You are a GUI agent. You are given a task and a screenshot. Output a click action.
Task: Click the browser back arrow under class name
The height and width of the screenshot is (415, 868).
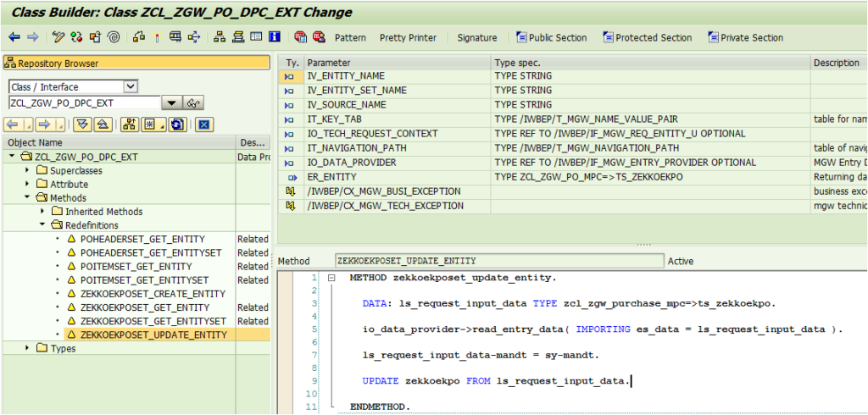click(x=18, y=125)
